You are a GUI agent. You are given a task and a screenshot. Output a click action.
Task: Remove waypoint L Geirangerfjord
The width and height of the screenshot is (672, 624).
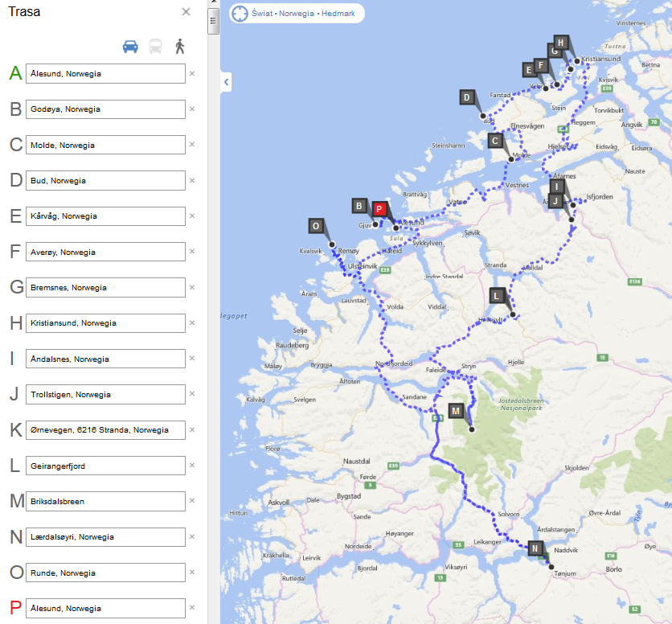tap(192, 466)
